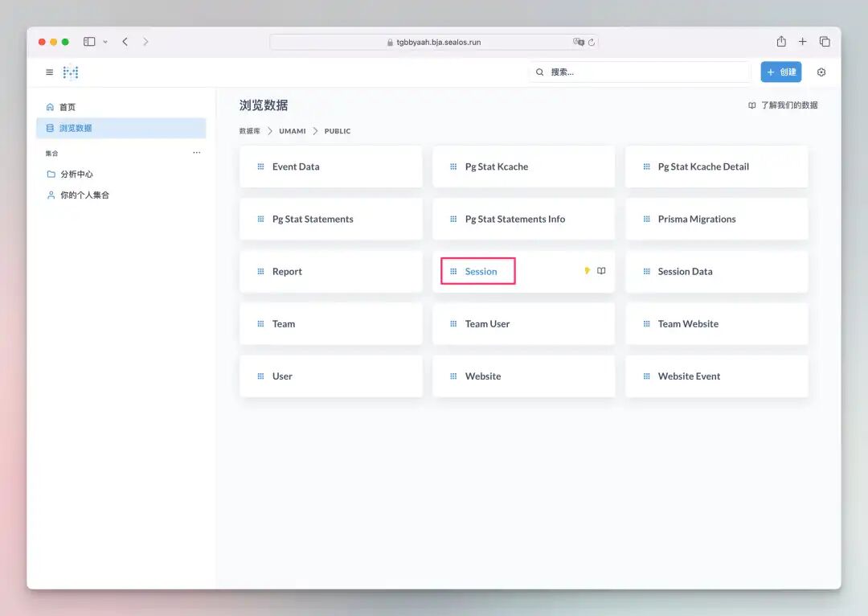Open the Pg Stat Kcache table

point(524,166)
